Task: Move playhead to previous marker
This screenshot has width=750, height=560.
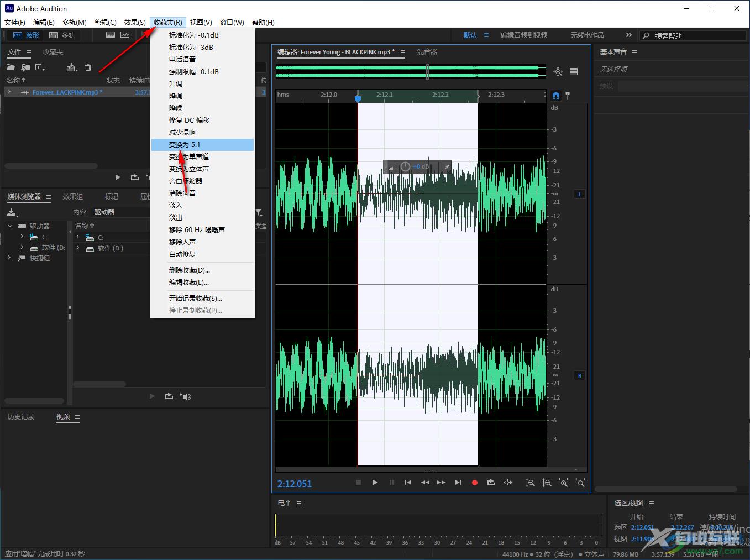Action: pos(408,483)
